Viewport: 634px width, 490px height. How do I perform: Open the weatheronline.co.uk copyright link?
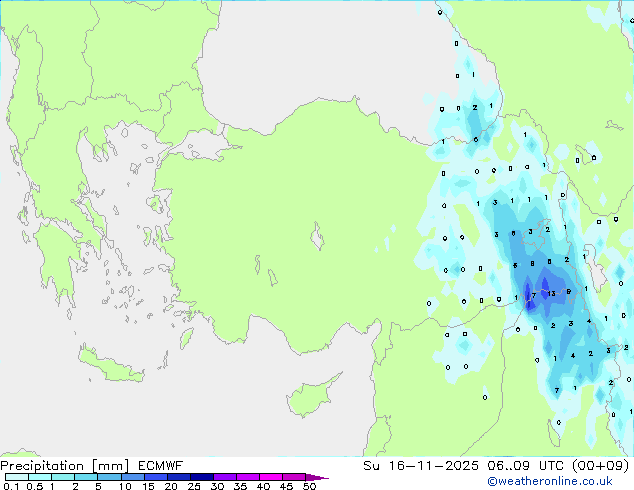(x=550, y=481)
